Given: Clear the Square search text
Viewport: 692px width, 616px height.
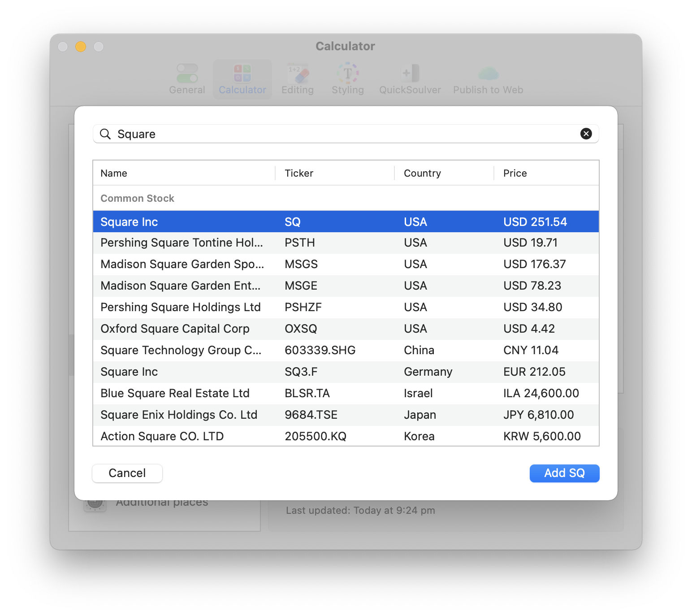Looking at the screenshot, I should [586, 134].
